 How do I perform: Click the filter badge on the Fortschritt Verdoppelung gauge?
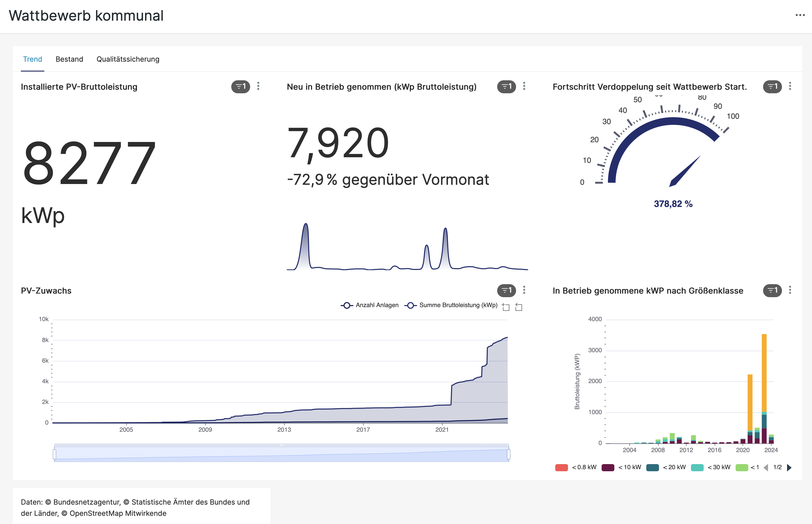(773, 86)
